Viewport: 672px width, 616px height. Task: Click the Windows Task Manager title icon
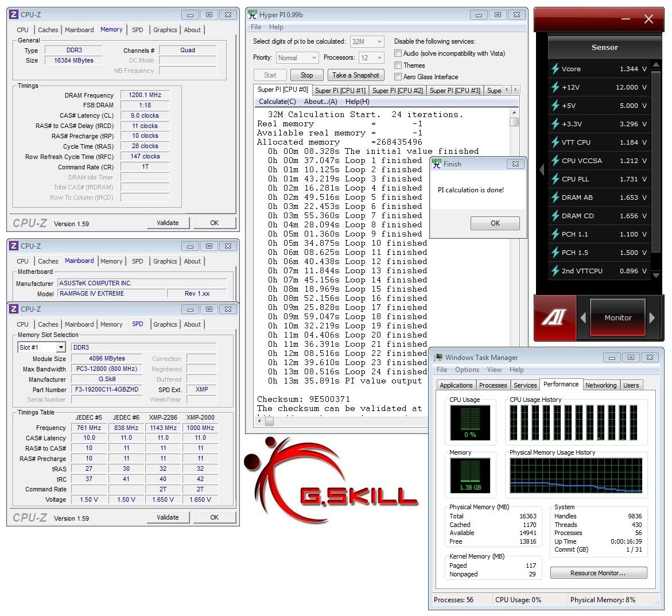pyautogui.click(x=438, y=358)
